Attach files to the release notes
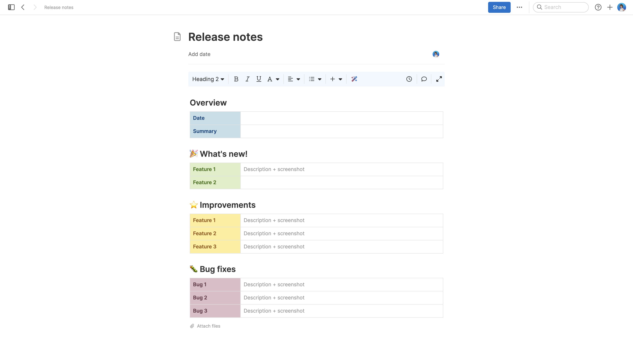 (x=208, y=326)
